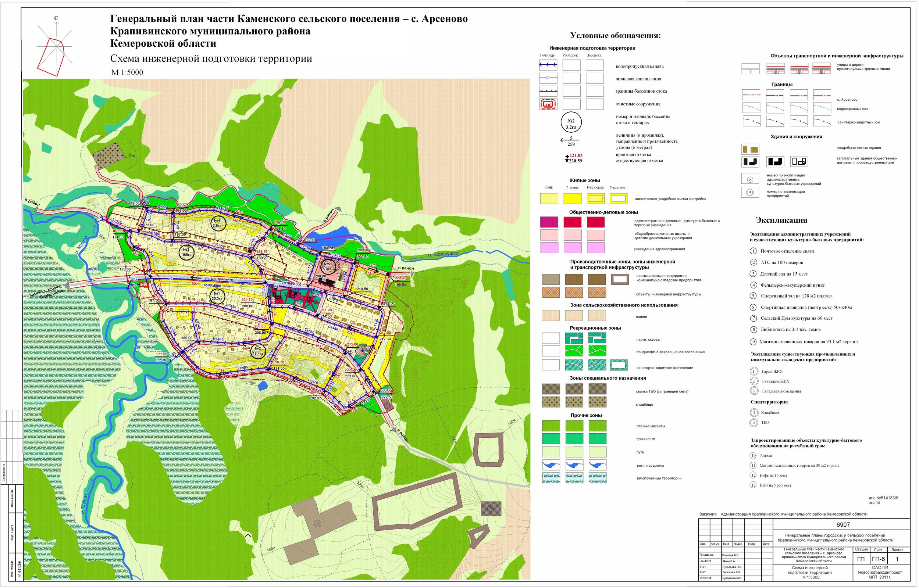Click the dark hatched ТБО square on the map
This screenshot has width=919, height=588.
(x=491, y=509)
